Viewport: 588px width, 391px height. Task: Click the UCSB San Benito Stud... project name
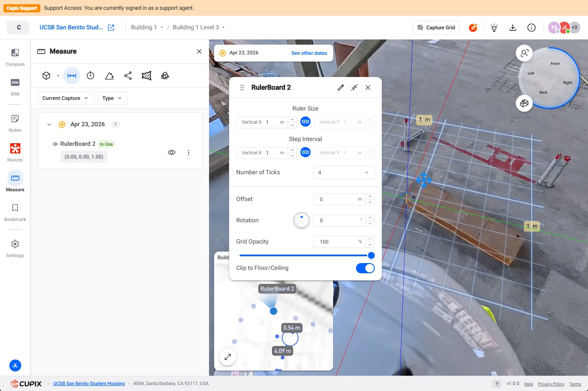(x=71, y=28)
